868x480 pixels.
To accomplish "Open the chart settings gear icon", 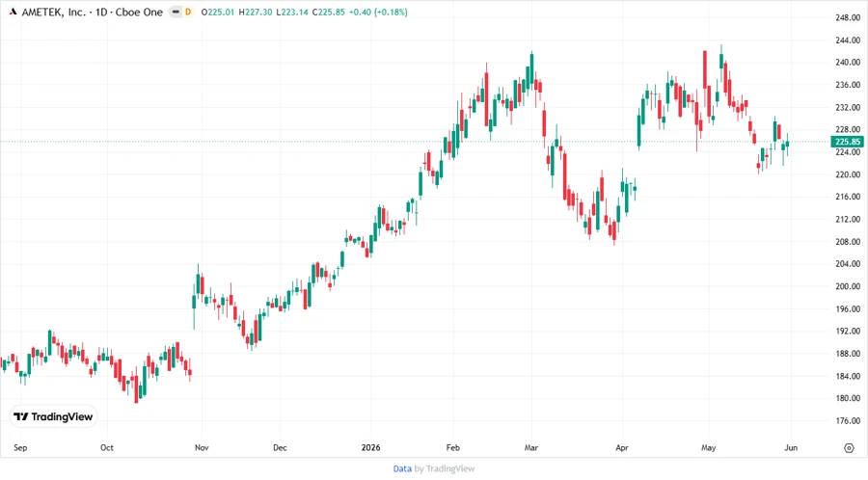I will click(849, 448).
